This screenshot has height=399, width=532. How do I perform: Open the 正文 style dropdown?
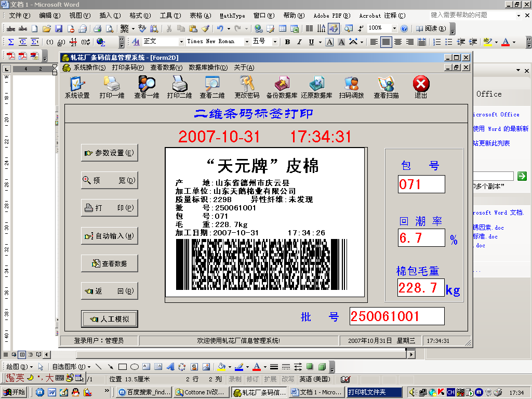[181, 42]
